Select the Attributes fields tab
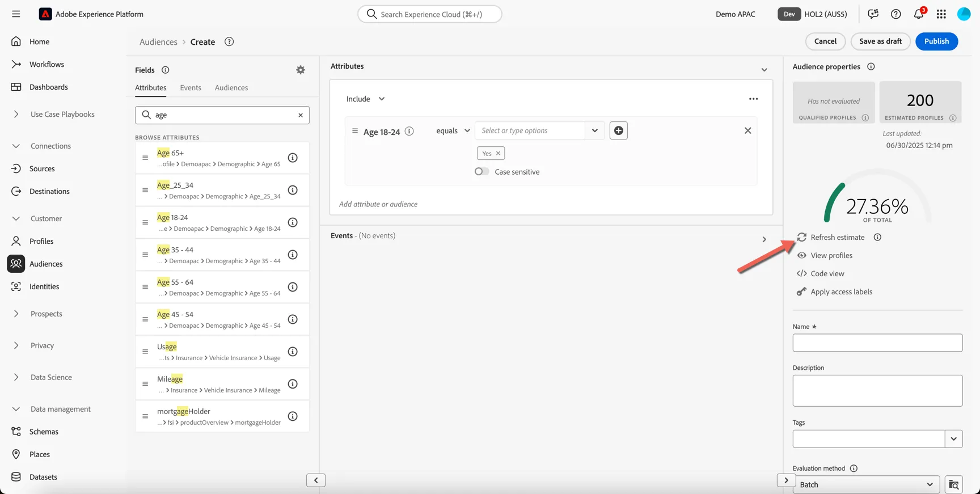980x494 pixels. tap(151, 87)
